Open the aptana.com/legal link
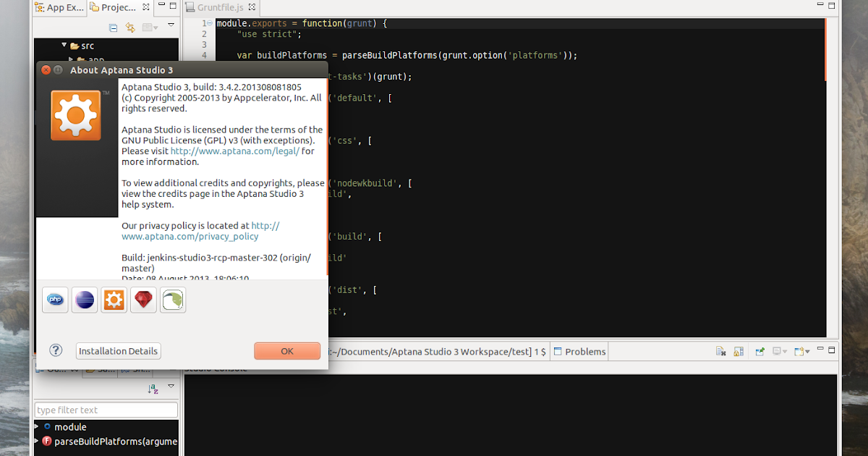 [x=234, y=151]
